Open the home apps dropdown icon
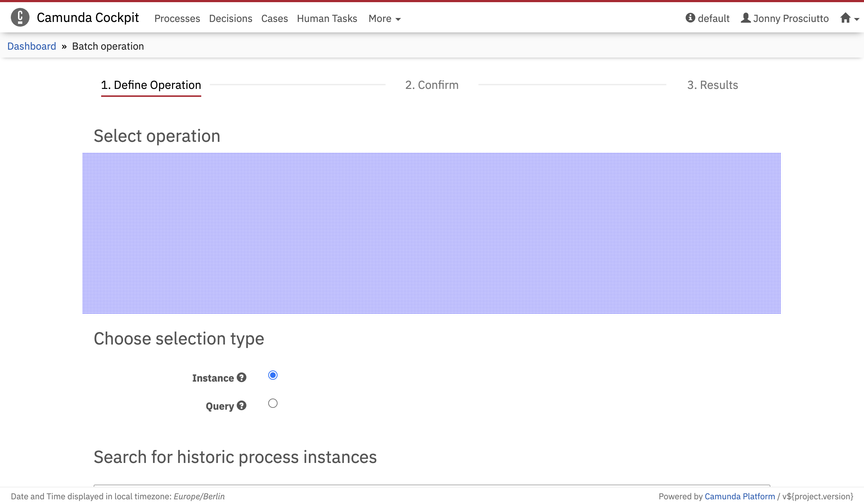Viewport: 864px width, 504px height. (x=849, y=18)
